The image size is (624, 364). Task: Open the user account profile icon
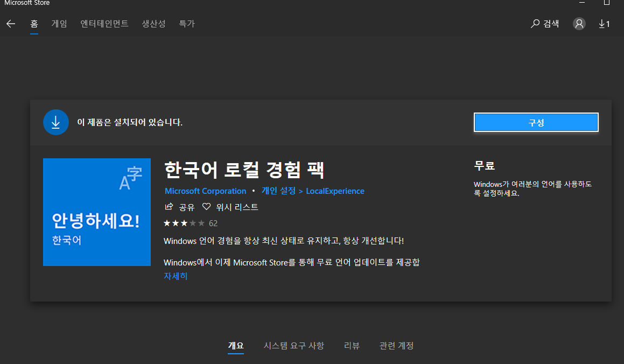tap(579, 24)
